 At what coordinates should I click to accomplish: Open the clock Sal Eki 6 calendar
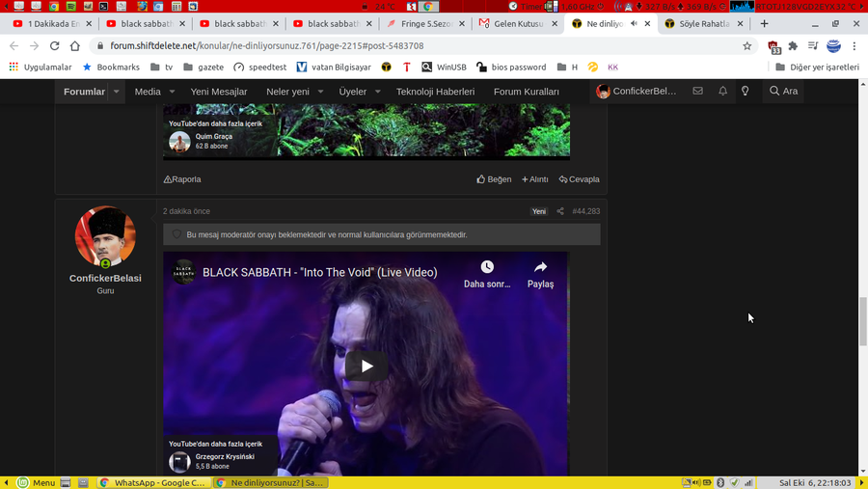[x=815, y=483]
